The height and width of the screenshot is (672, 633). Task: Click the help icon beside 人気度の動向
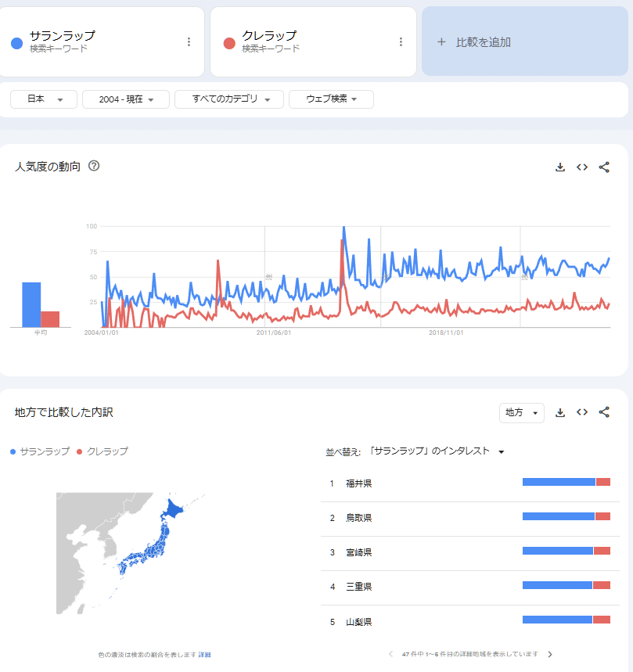tap(94, 166)
